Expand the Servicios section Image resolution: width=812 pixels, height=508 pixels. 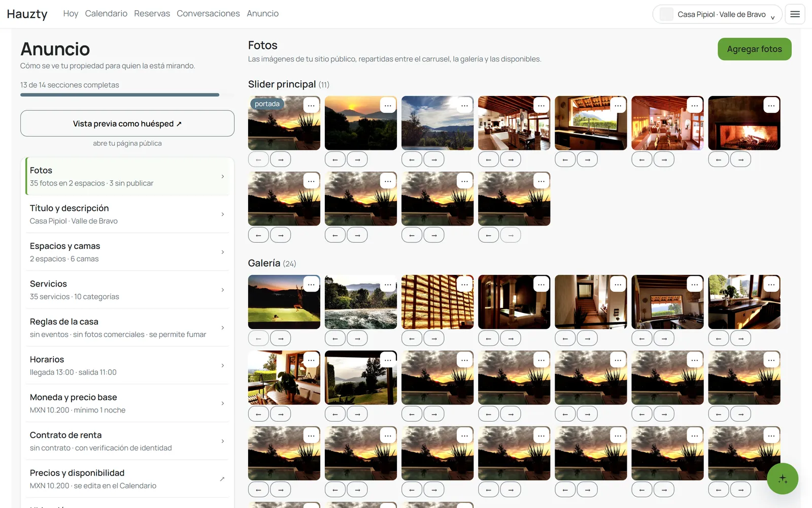[x=127, y=290]
